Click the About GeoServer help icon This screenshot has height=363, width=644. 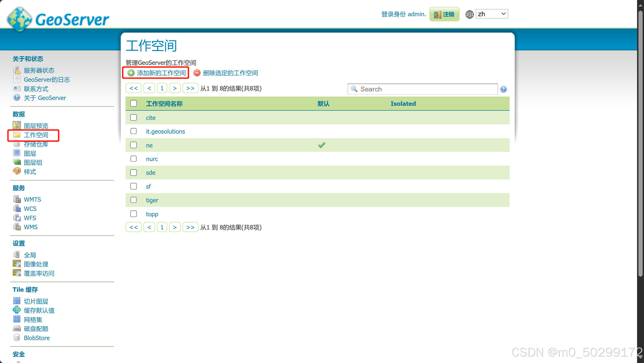(17, 97)
